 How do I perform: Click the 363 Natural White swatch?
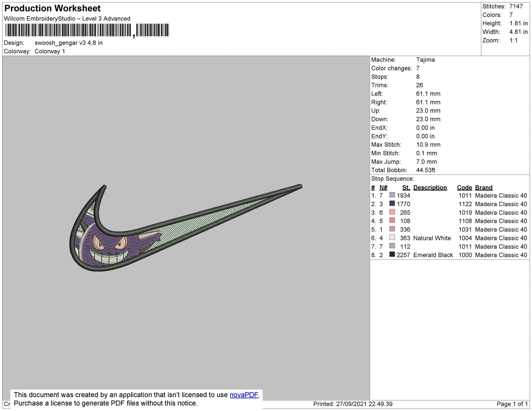[x=392, y=238]
